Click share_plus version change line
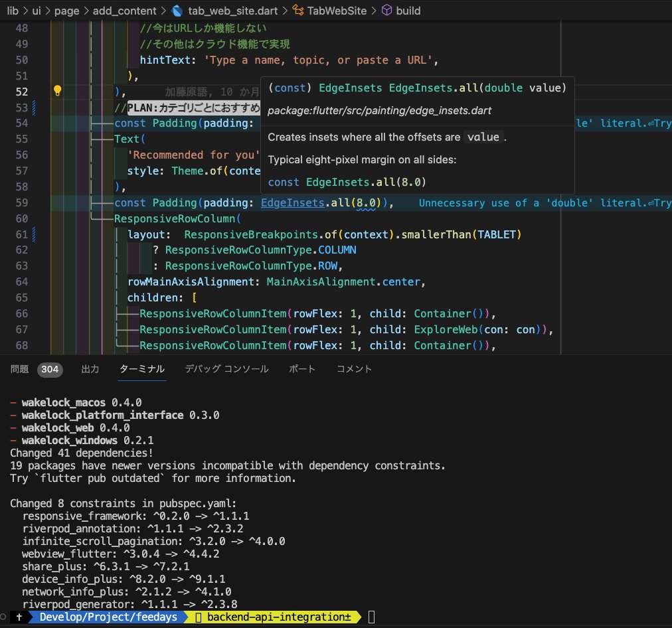The height and width of the screenshot is (628, 672). (106, 566)
